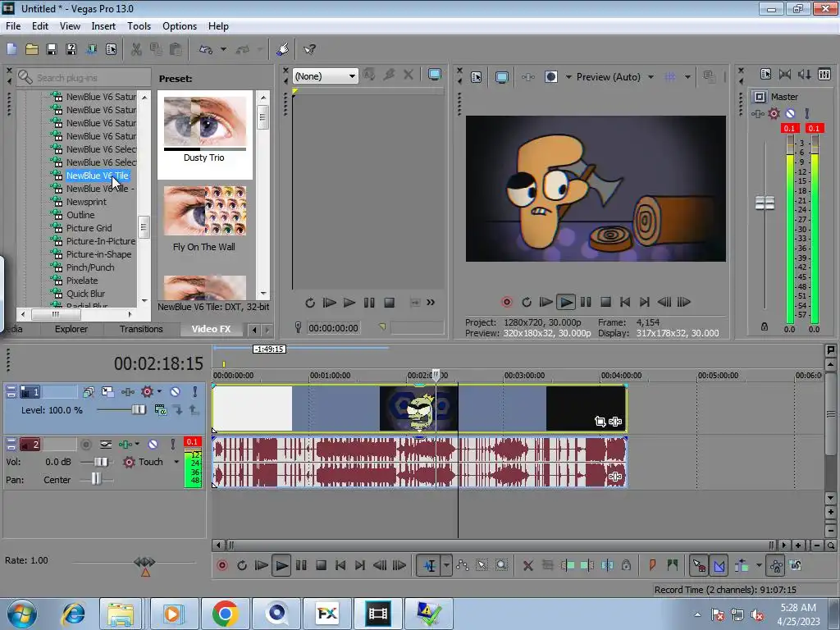Solo audio track 2 with exclamation icon

(172, 444)
